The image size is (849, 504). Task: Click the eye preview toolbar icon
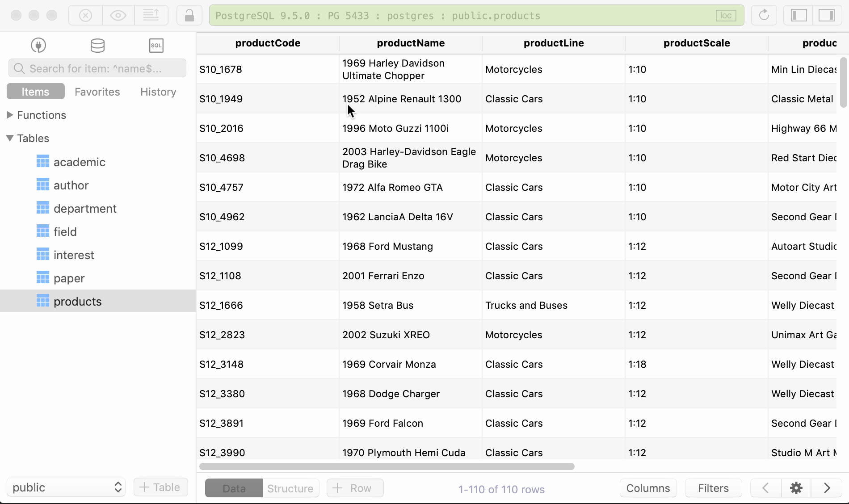click(118, 16)
